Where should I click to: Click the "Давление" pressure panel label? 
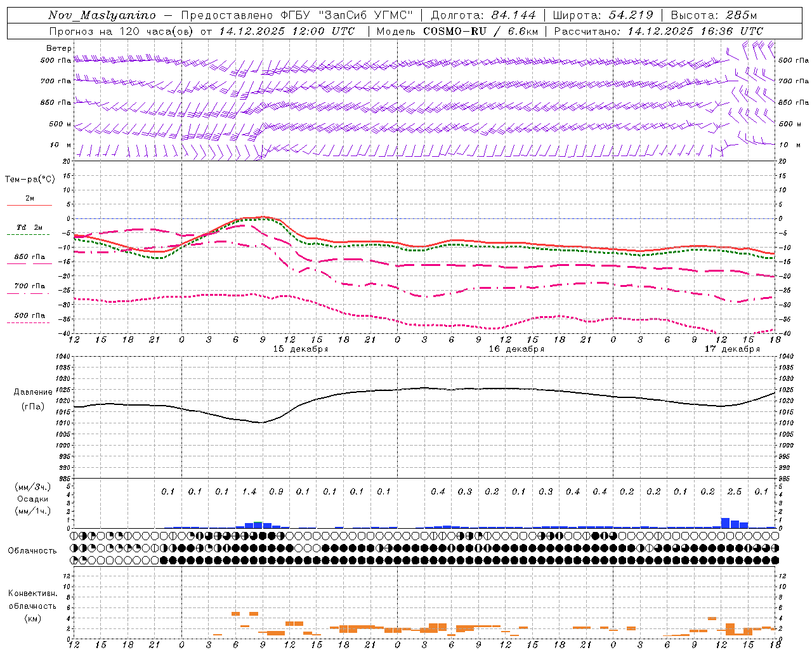(x=33, y=392)
